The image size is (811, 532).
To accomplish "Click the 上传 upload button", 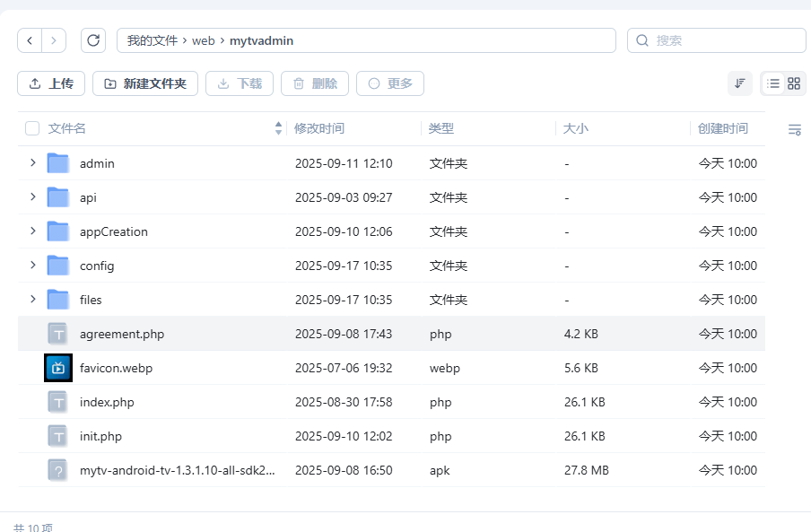I will click(51, 83).
